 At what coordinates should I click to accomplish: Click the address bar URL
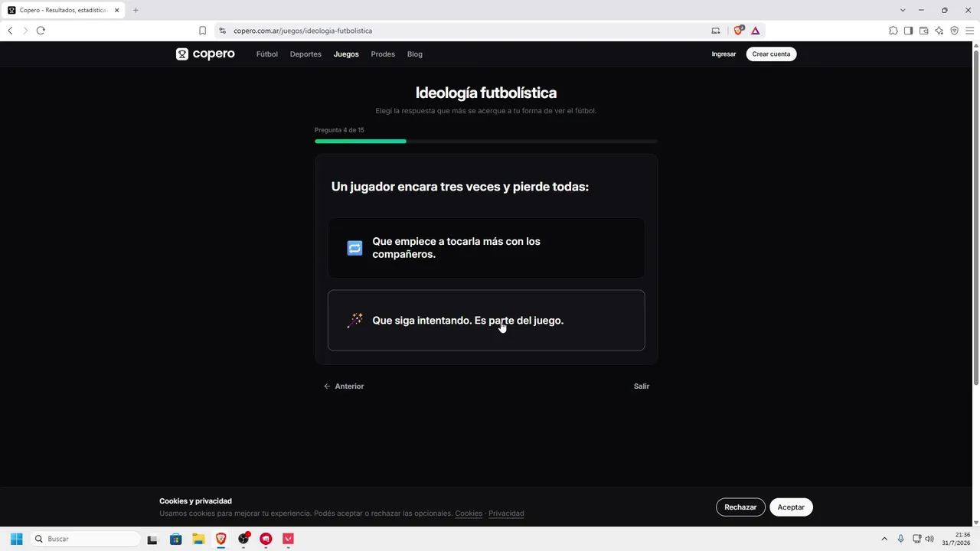coord(303,31)
